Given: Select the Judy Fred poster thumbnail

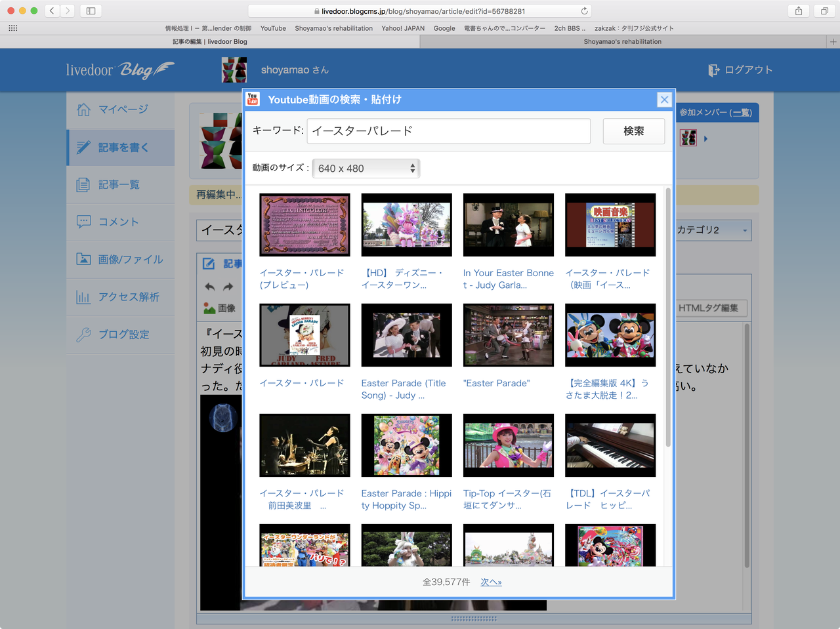Looking at the screenshot, I should (304, 335).
